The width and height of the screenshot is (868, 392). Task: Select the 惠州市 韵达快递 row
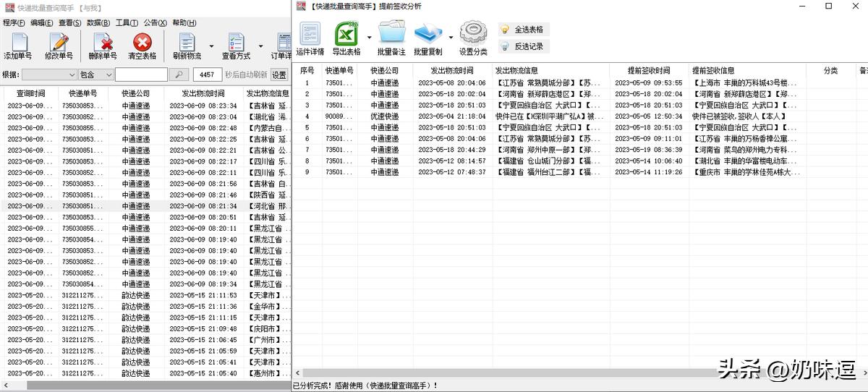click(145, 374)
